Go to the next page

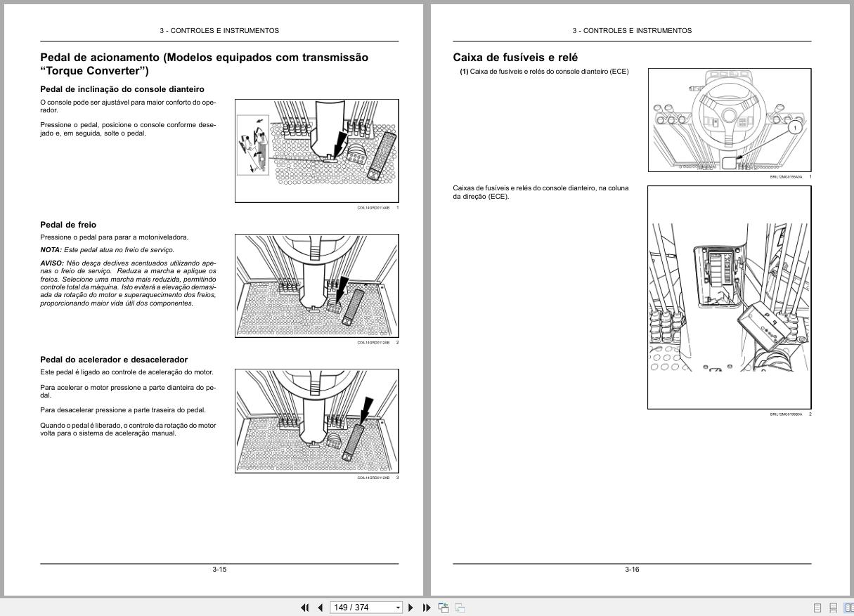411,608
